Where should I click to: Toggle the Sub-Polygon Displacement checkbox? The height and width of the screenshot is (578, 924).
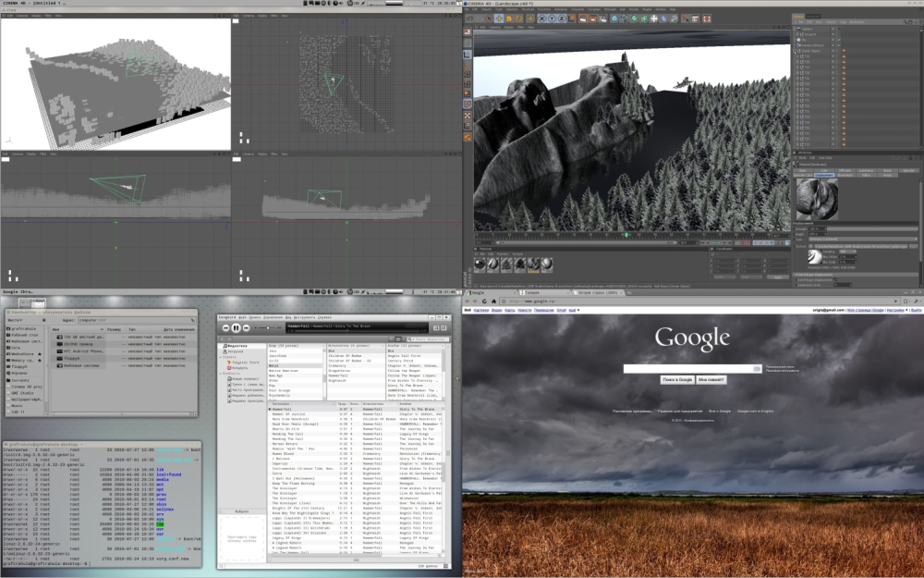click(x=835, y=279)
